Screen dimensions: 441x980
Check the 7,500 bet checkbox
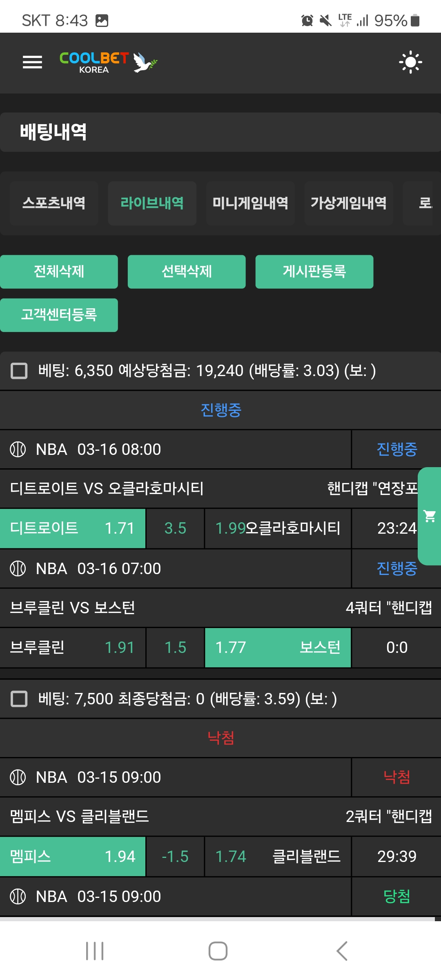pyautogui.click(x=19, y=699)
